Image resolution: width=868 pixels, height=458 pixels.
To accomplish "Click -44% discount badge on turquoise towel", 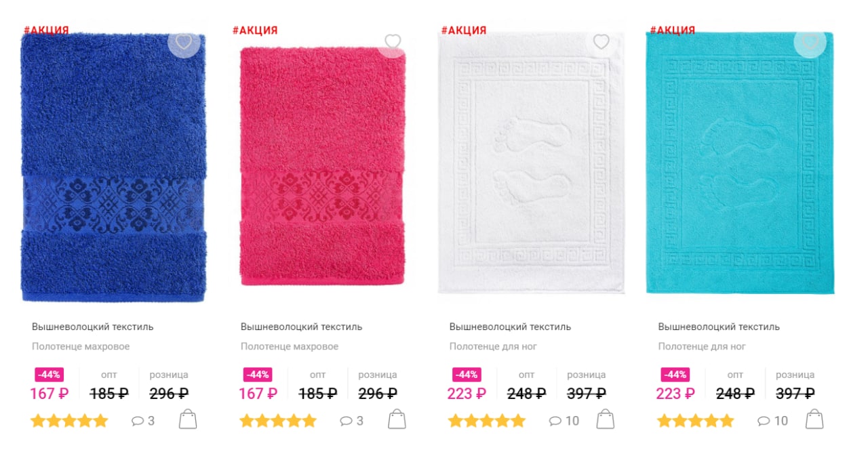I will (x=675, y=374).
